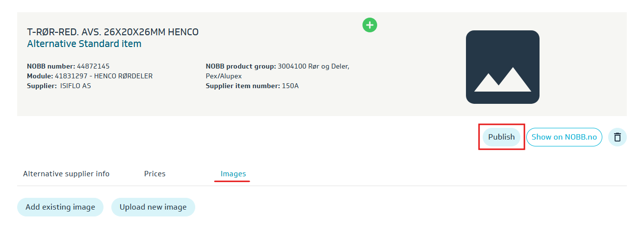Open Show on NOBB.no
Screen dimensions: 644x238
click(564, 137)
